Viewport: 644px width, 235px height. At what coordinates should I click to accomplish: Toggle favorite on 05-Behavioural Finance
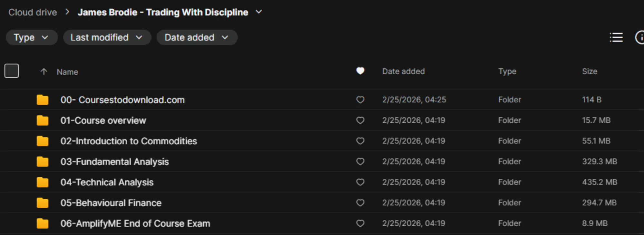click(x=360, y=202)
